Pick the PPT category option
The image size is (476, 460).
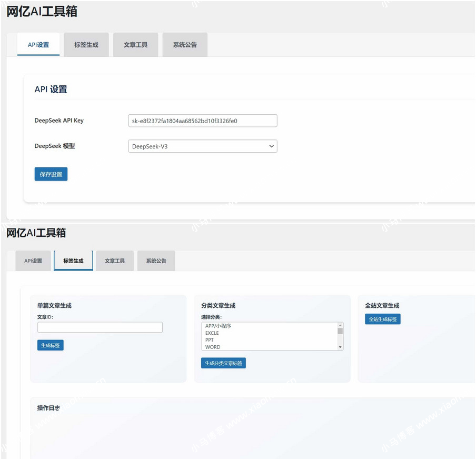point(210,340)
